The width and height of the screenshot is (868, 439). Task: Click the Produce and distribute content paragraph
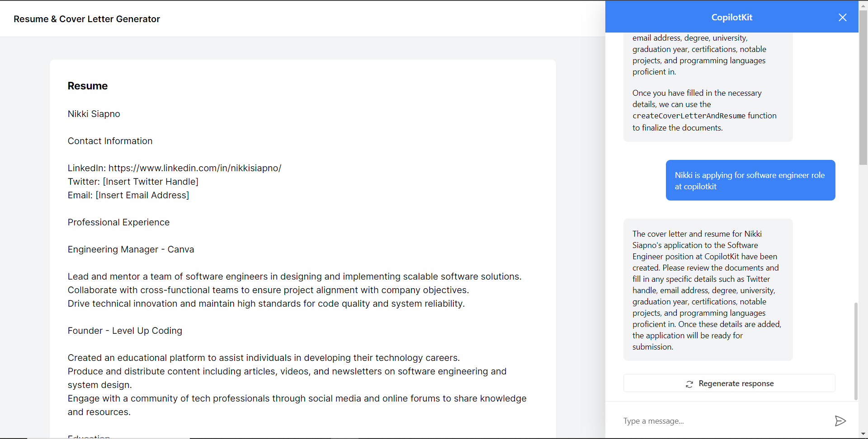(287, 378)
